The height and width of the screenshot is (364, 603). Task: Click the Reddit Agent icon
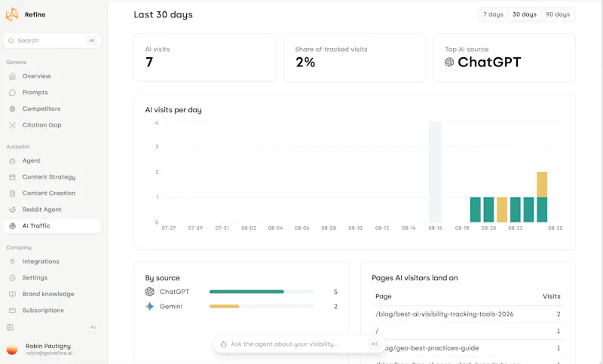[12, 210]
